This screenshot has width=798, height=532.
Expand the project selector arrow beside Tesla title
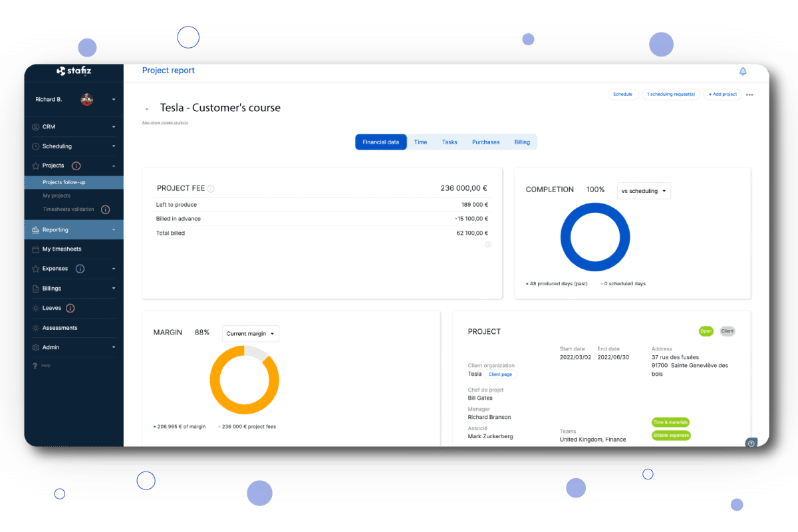(146, 109)
